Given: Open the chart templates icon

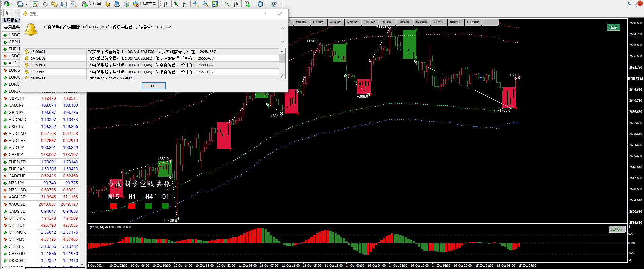Looking at the screenshot, I should (273, 4).
